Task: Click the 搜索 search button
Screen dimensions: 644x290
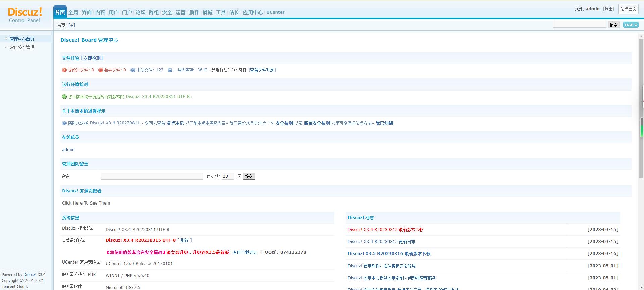Action: point(614,25)
